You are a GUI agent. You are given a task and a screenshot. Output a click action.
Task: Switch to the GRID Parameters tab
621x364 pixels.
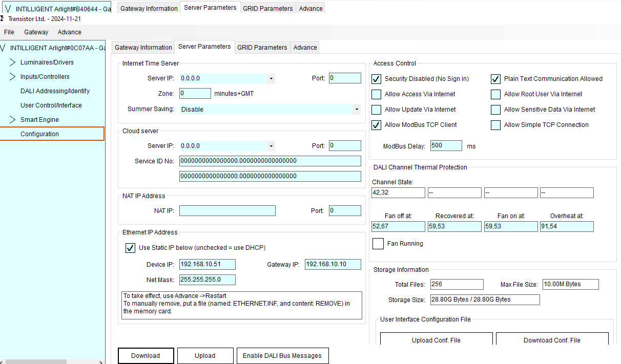(x=262, y=48)
